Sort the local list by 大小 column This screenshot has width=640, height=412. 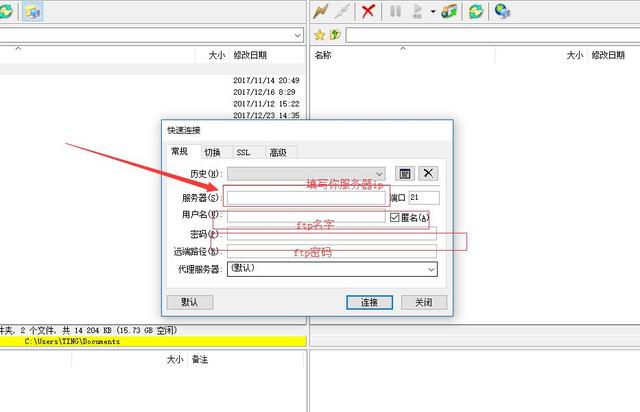coord(217,55)
